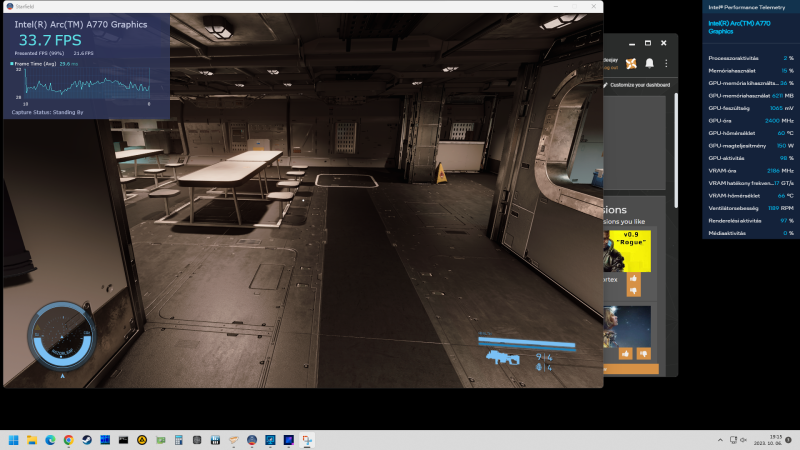Switch to the Starfield taskbar icon
800x450 pixels.
point(252,440)
